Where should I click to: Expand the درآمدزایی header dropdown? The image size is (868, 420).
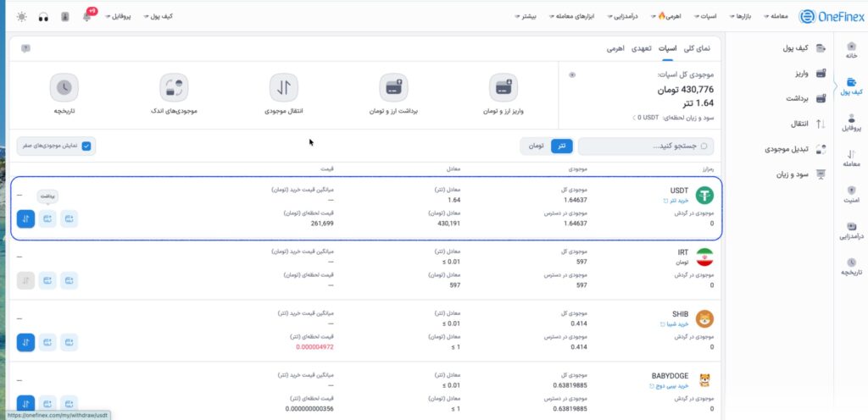[622, 17]
